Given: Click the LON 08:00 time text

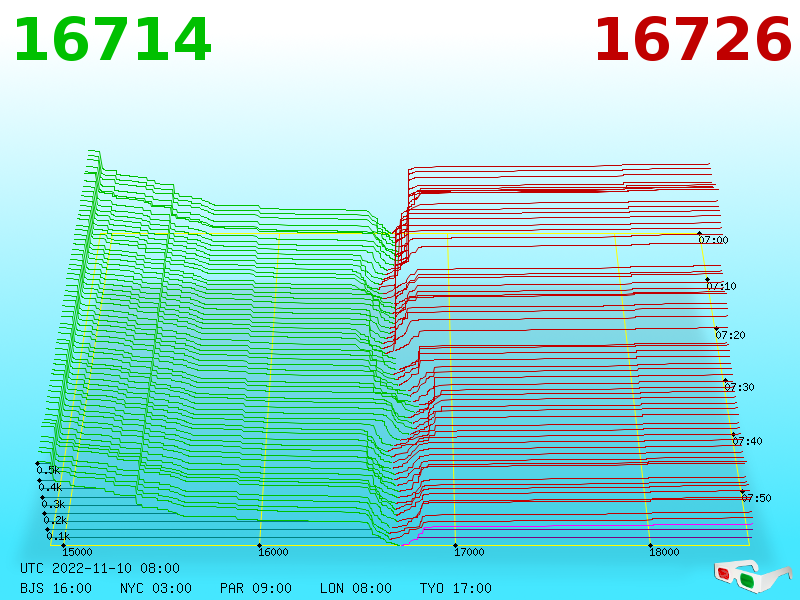Looking at the screenshot, I should [x=356, y=588].
